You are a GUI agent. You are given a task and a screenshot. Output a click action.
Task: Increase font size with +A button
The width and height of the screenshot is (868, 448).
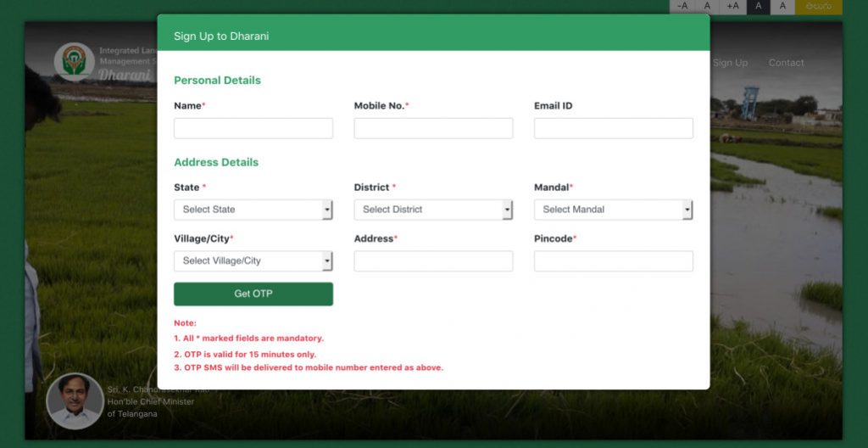pyautogui.click(x=732, y=7)
